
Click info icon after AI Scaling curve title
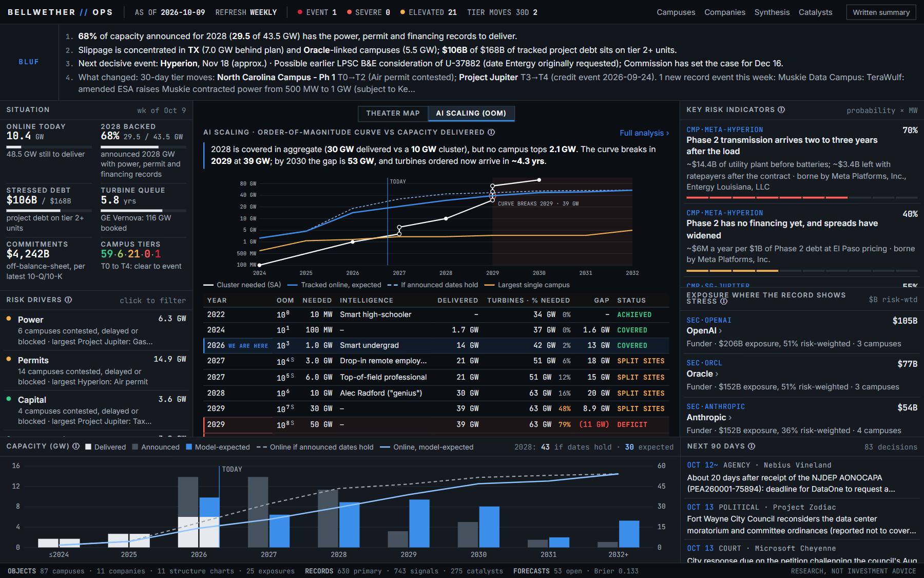pos(491,132)
